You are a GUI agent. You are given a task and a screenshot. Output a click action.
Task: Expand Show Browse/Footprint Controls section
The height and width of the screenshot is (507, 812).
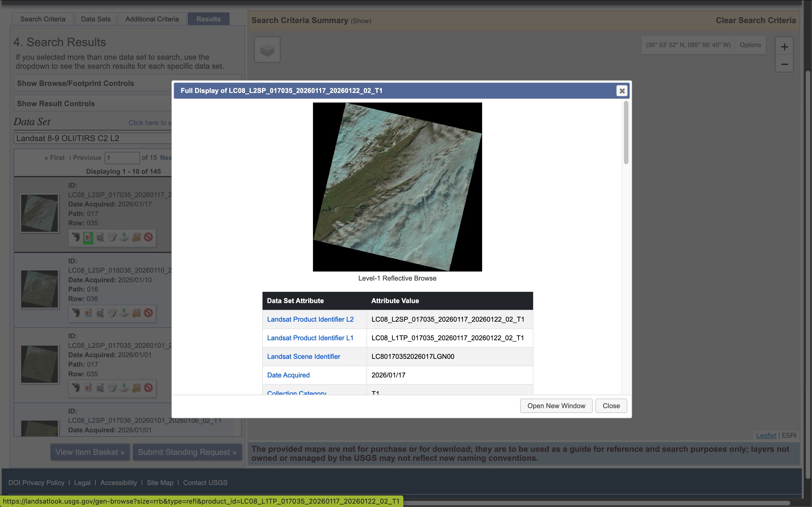coord(76,83)
